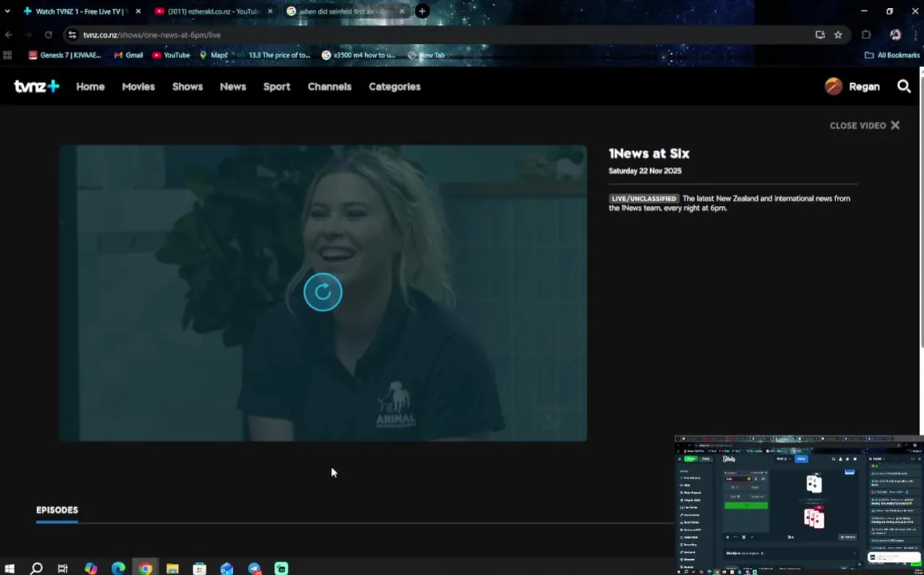
Task: Open the Regan profile menu
Action: click(852, 86)
